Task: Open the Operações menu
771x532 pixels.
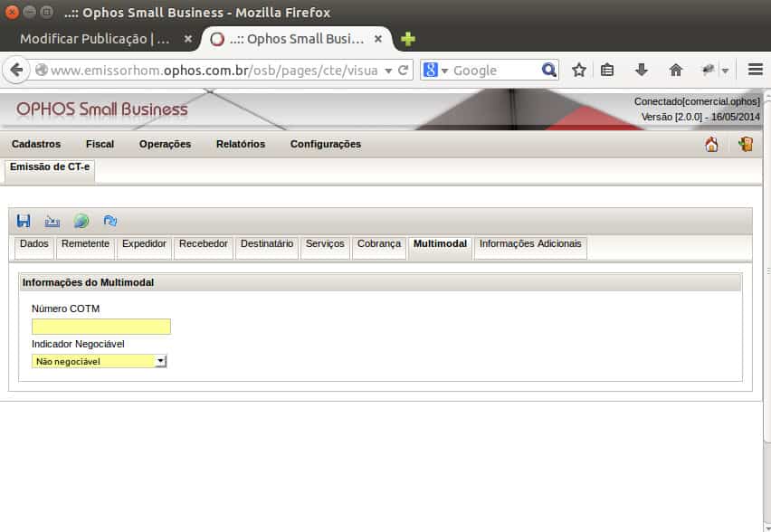Action: click(x=165, y=144)
